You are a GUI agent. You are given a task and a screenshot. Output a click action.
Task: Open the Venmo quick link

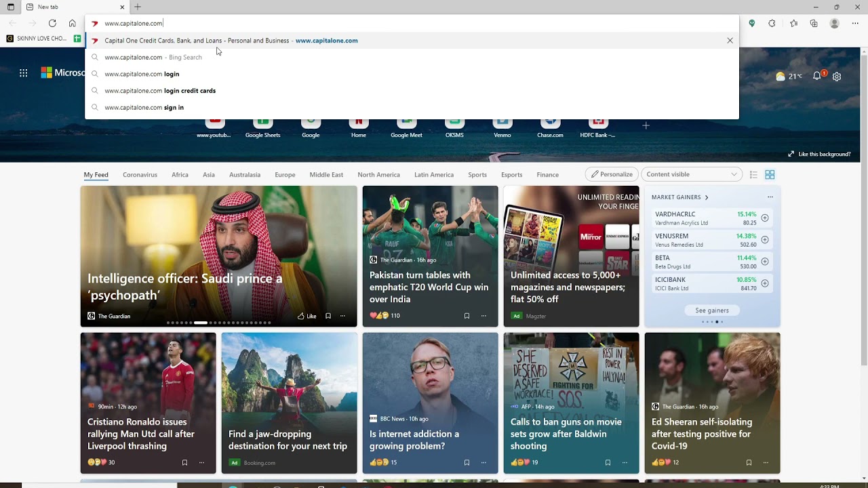[x=502, y=127]
